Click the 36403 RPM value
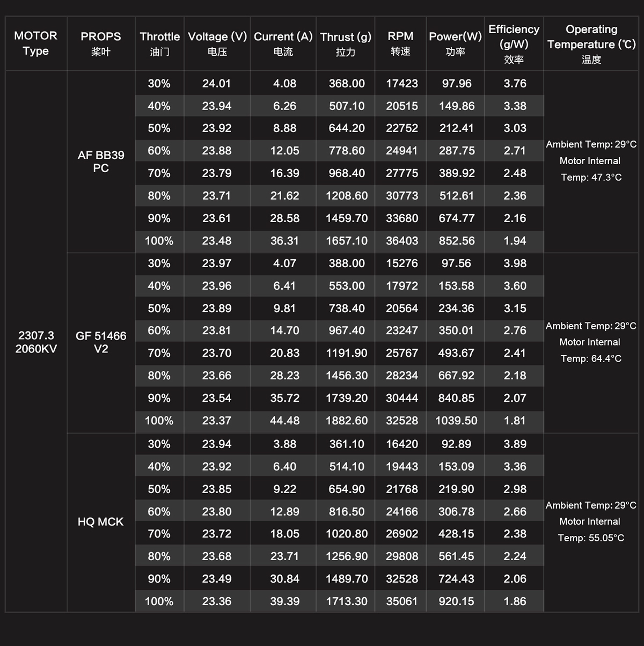 point(402,241)
